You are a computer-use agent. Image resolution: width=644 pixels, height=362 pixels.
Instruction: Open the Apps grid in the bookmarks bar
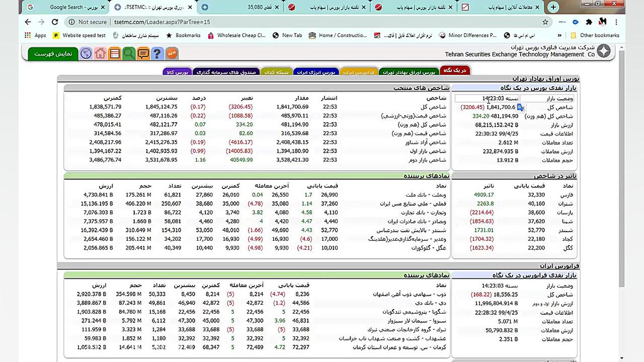[x=28, y=35]
